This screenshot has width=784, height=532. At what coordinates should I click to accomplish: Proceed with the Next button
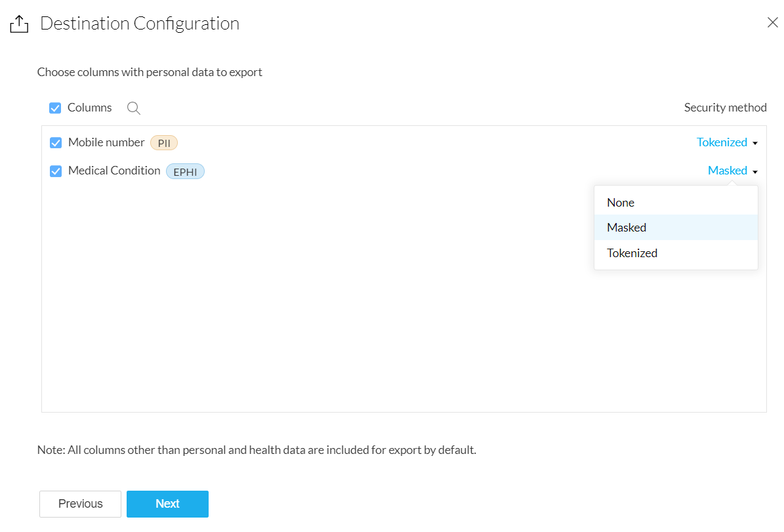pyautogui.click(x=167, y=504)
